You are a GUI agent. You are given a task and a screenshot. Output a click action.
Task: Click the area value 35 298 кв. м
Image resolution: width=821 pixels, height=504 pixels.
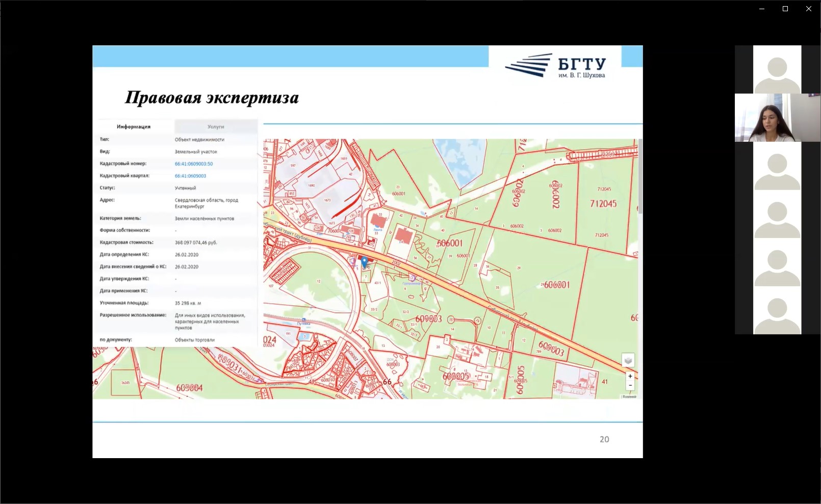click(188, 303)
